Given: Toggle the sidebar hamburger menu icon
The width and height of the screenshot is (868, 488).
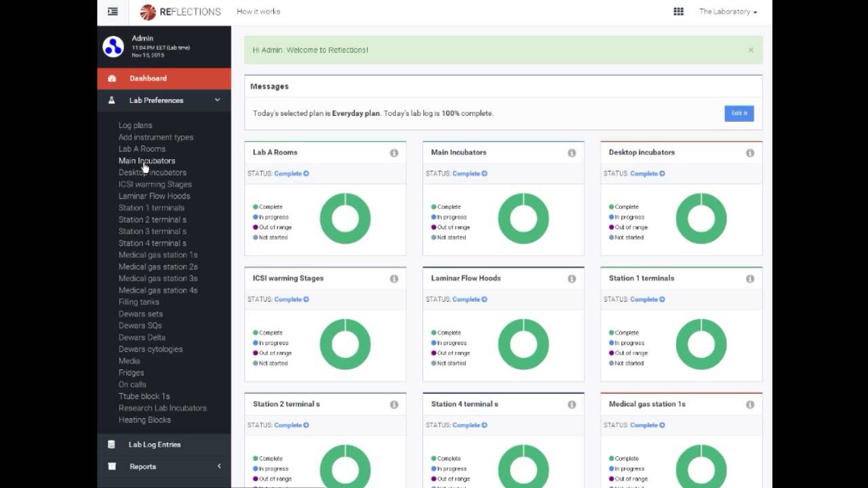Looking at the screenshot, I should click(x=113, y=12).
